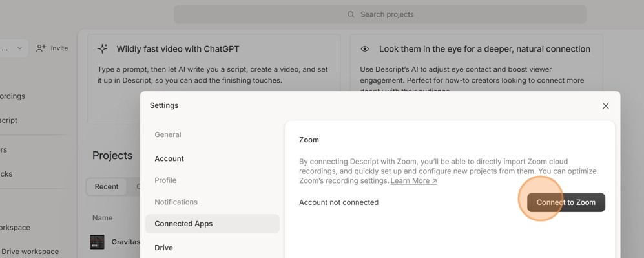
Task: Click the Zoom section title
Action: pyautogui.click(x=309, y=140)
